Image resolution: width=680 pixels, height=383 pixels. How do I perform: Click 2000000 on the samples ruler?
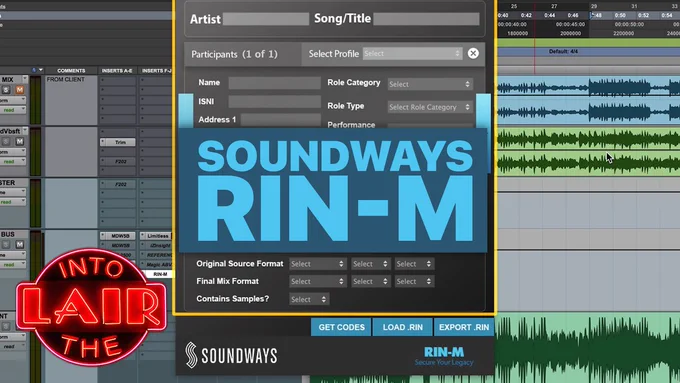pos(570,33)
